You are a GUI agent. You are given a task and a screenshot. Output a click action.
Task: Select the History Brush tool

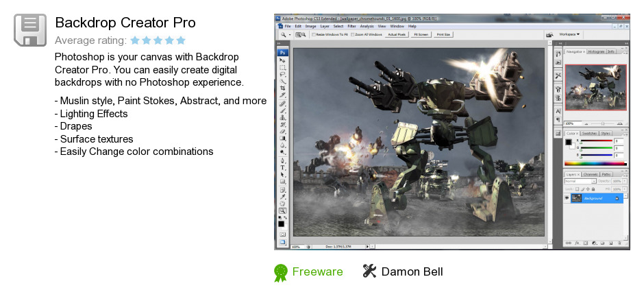click(x=283, y=125)
